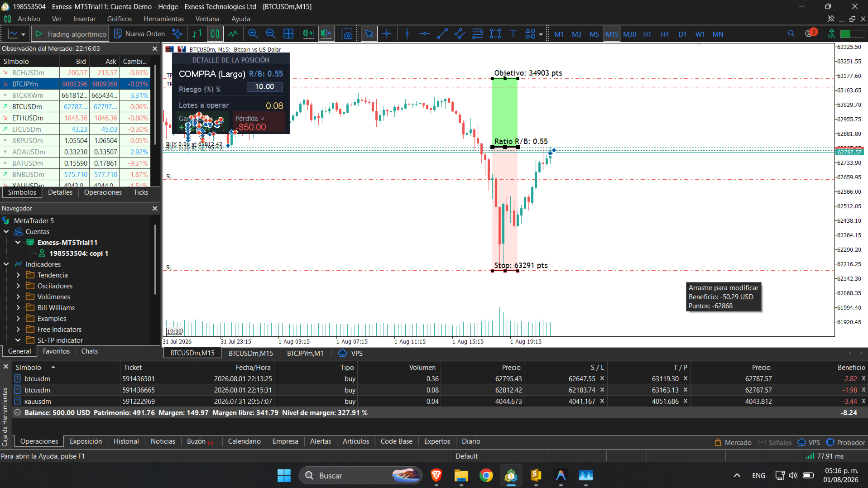The width and height of the screenshot is (868, 488).
Task: Select the equidistant channel tool
Action: (460, 34)
